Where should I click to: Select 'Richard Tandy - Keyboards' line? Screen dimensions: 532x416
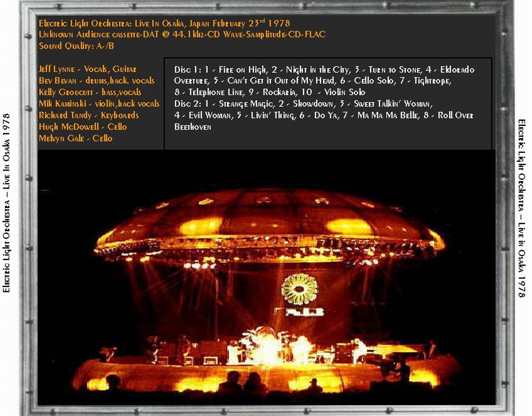pyautogui.click(x=88, y=115)
